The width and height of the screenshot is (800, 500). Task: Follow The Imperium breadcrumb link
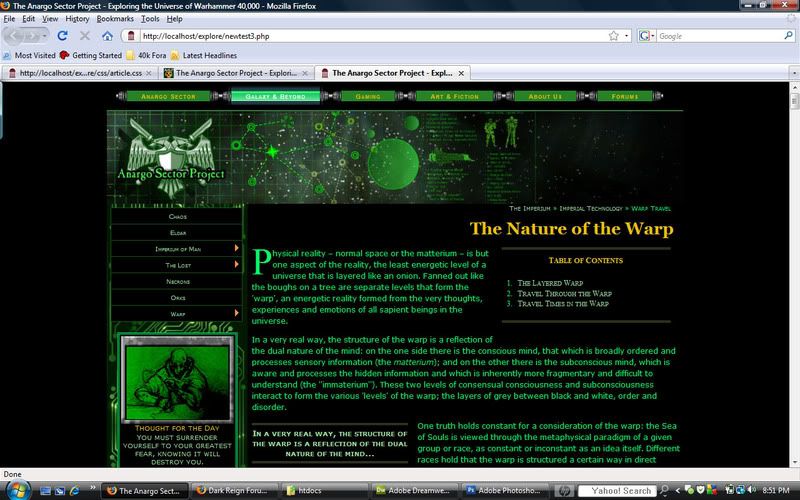pos(530,208)
